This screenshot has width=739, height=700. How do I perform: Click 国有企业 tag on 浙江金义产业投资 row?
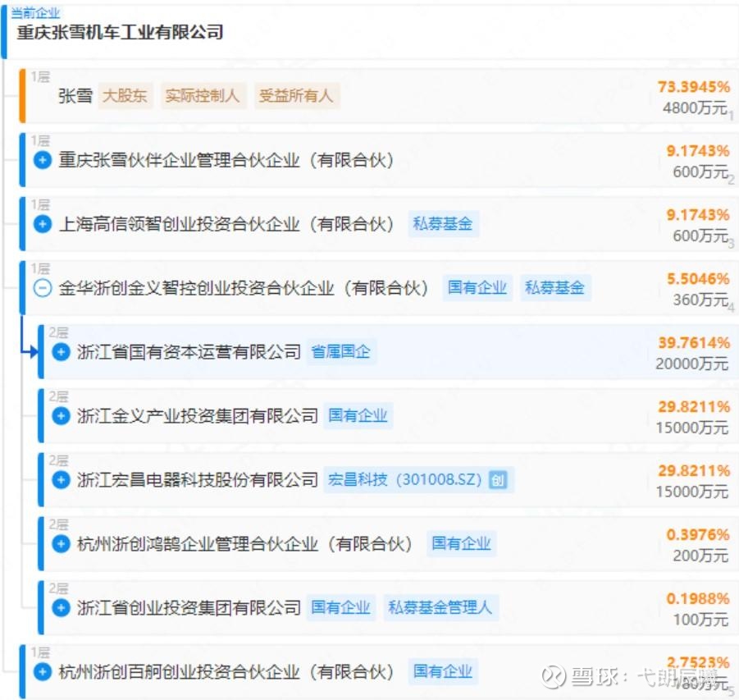[x=358, y=416]
